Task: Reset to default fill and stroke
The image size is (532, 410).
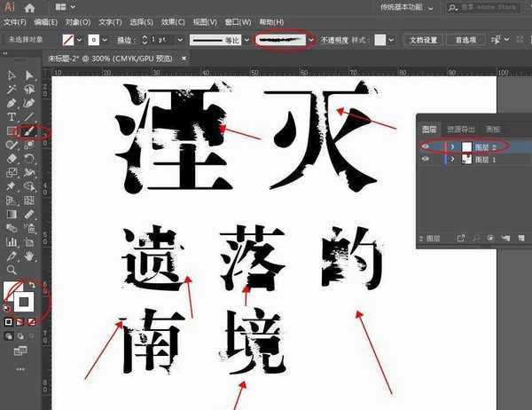Action: click(6, 308)
